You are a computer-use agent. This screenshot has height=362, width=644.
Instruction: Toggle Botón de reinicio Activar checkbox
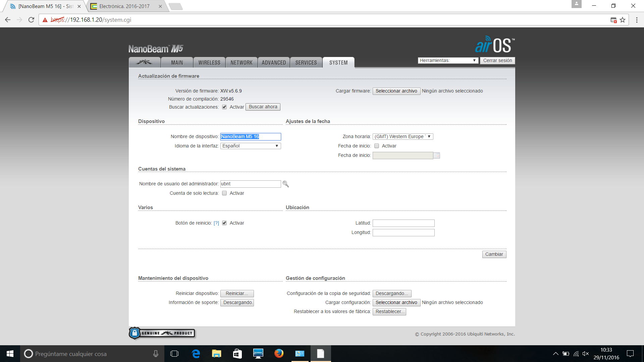224,223
